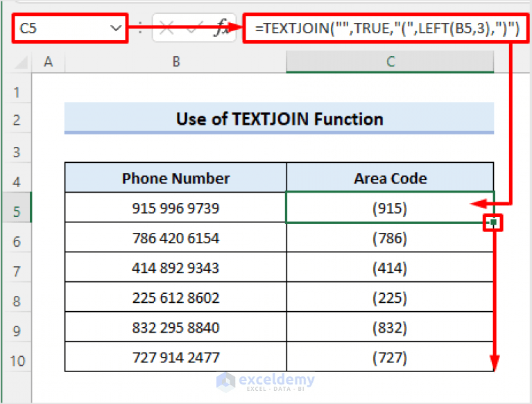Click the title cell 'Use of TEXTJOIN Function'

coord(280,118)
